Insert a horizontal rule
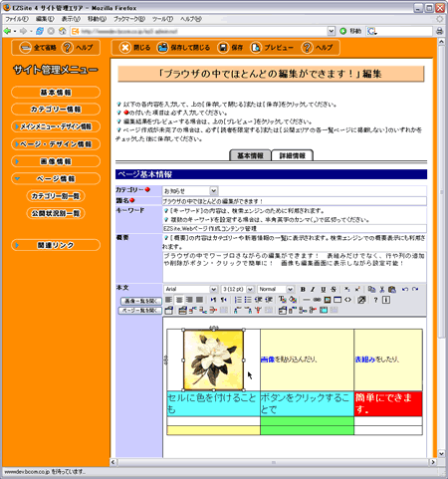 coord(307,300)
